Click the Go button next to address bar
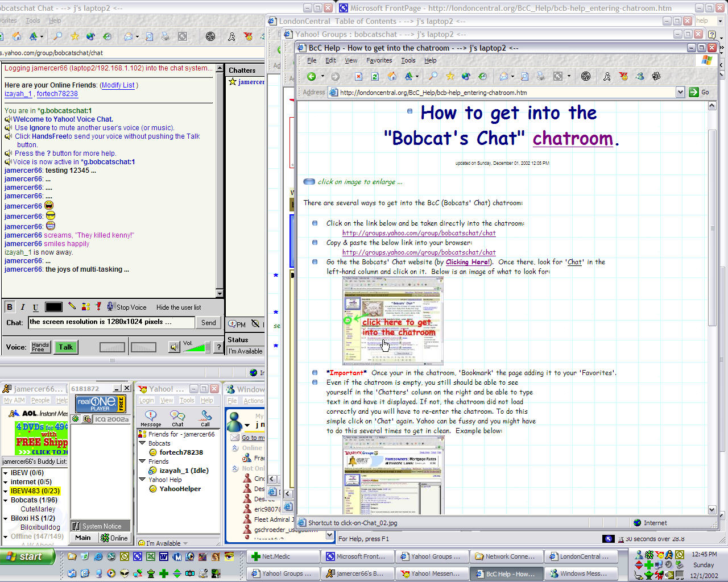 (699, 92)
